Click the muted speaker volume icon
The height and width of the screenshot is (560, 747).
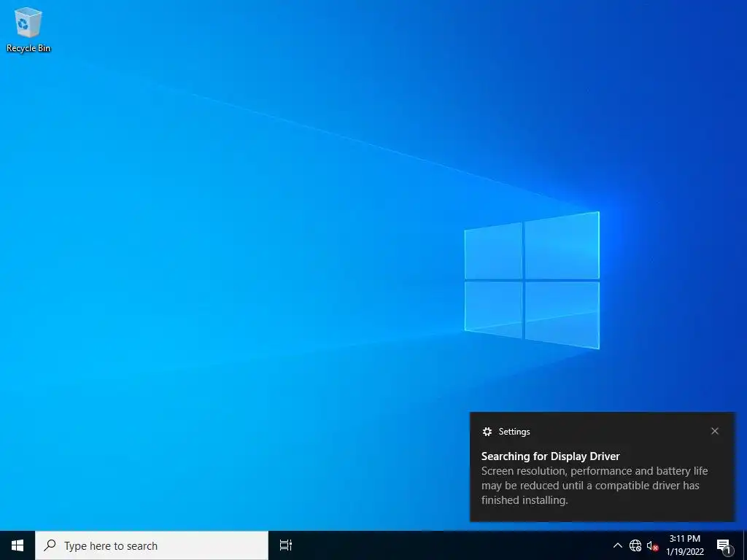652,545
